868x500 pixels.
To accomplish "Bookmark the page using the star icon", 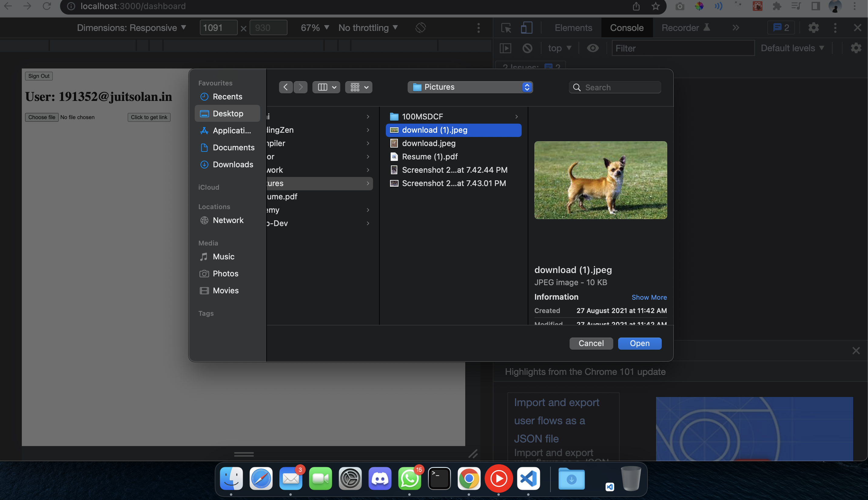I will [656, 6].
